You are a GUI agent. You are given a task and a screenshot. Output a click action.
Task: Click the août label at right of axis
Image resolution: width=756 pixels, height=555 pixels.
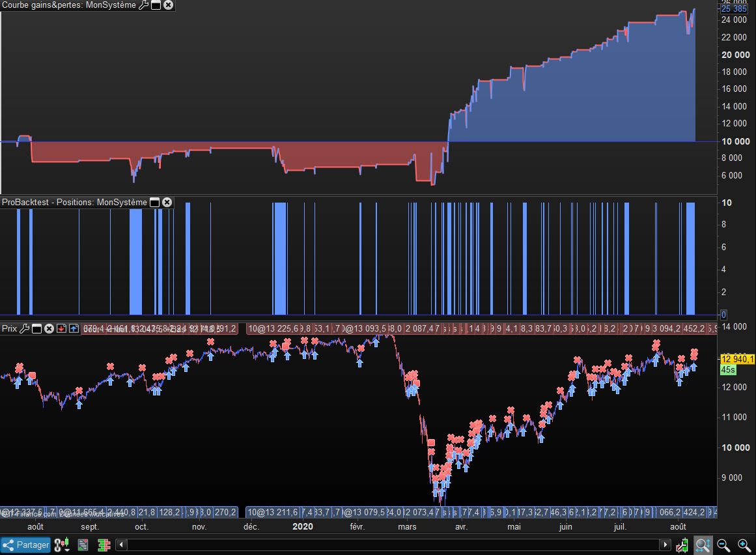point(678,526)
